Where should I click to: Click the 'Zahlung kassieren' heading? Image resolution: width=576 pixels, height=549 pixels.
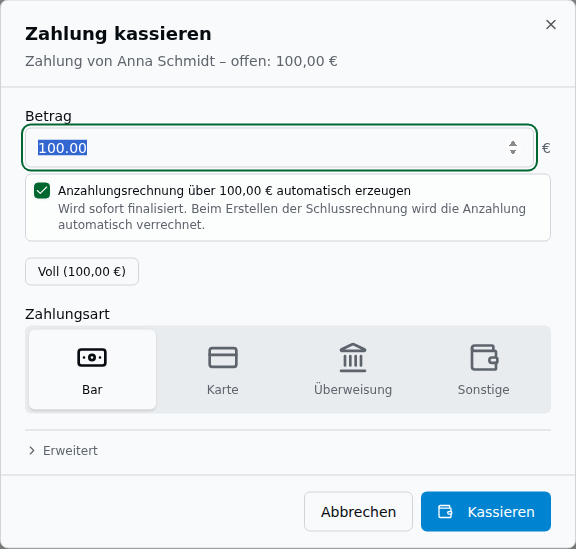point(118,34)
